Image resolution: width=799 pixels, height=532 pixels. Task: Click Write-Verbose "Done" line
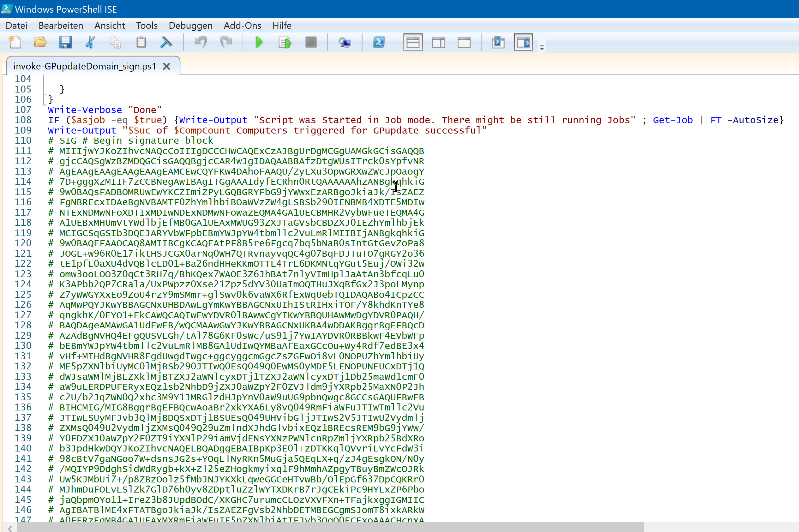(x=105, y=110)
